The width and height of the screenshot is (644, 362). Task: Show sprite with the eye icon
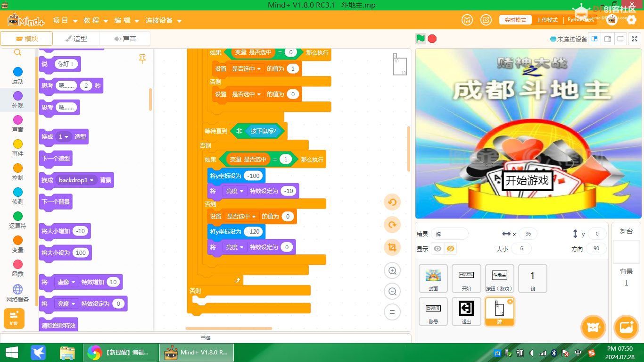(x=438, y=249)
